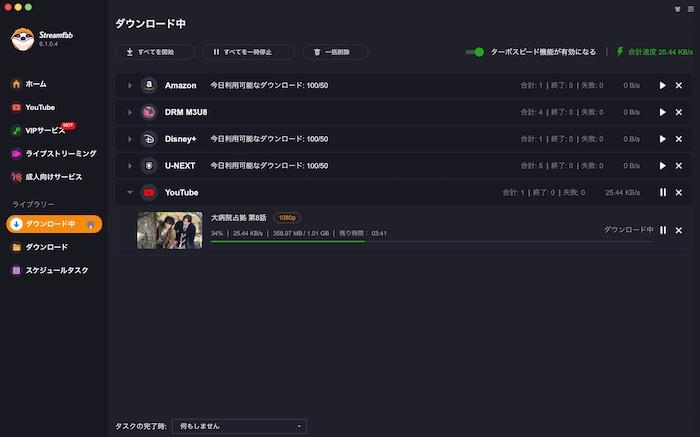Pause the YouTube group downloads
700x437 pixels.
point(663,192)
